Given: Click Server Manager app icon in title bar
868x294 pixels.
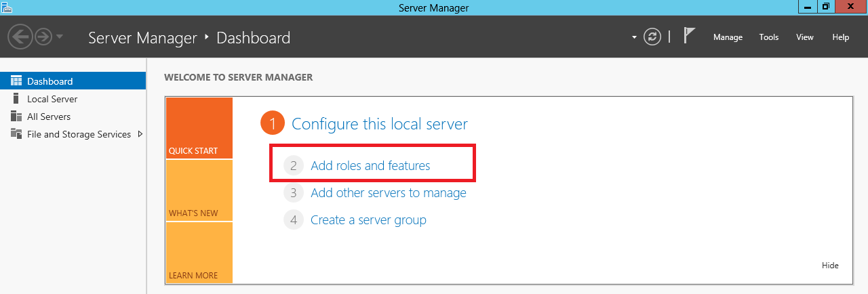Looking at the screenshot, I should [6, 6].
